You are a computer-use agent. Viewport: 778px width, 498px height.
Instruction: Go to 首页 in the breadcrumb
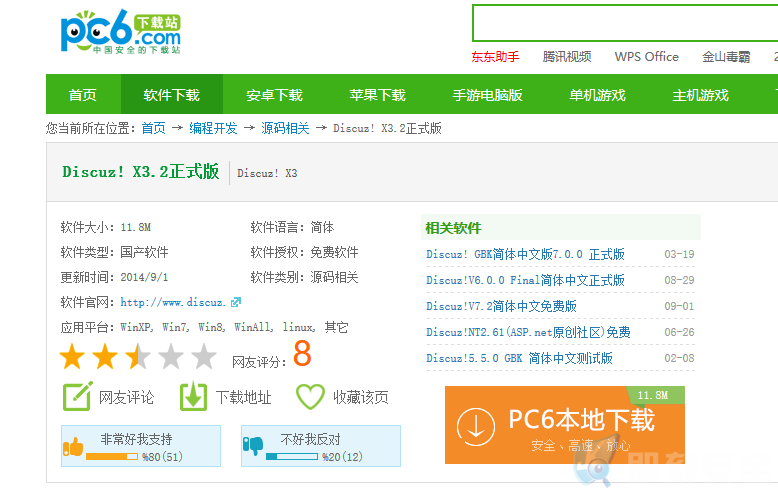153,128
